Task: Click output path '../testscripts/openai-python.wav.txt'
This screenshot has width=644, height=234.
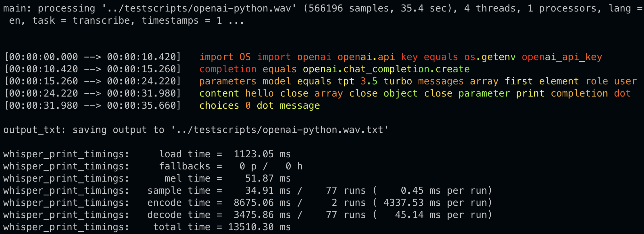Action: pyautogui.click(x=280, y=130)
